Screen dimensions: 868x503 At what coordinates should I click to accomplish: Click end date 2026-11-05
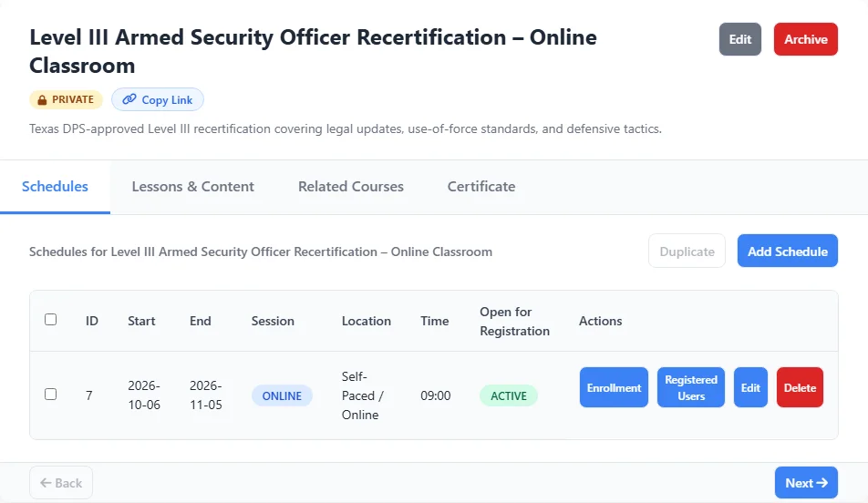206,395
